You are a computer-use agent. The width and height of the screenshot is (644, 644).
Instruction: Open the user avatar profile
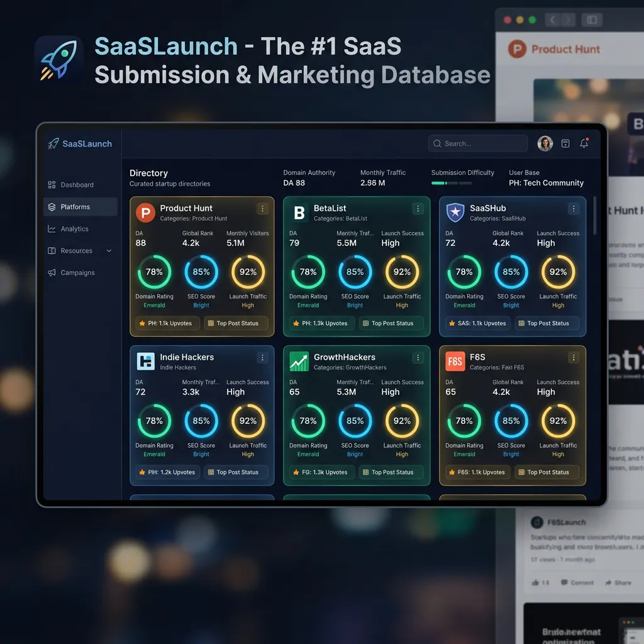tap(545, 143)
